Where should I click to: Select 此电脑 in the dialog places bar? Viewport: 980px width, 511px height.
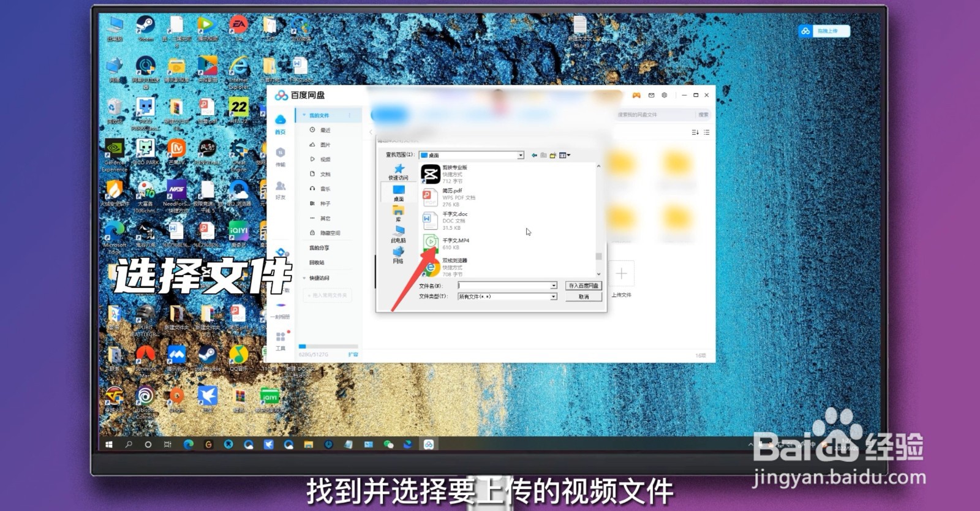point(398,235)
